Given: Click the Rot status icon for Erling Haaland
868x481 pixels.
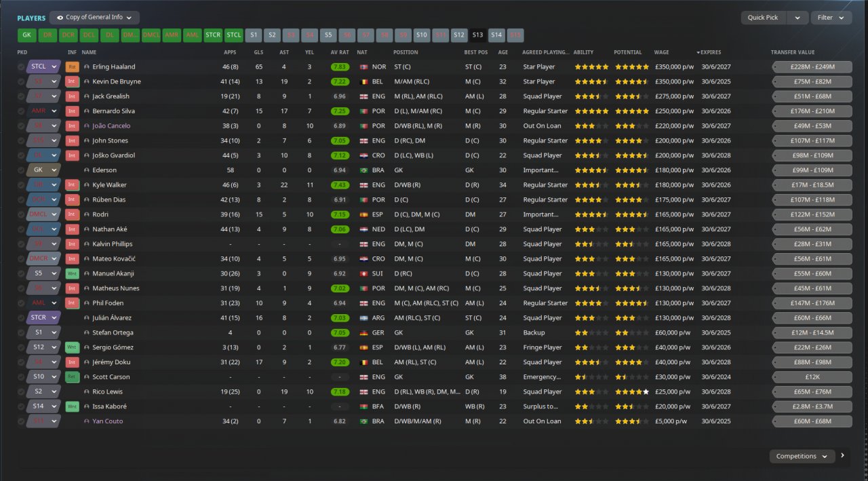Looking at the screenshot, I should pos(72,66).
